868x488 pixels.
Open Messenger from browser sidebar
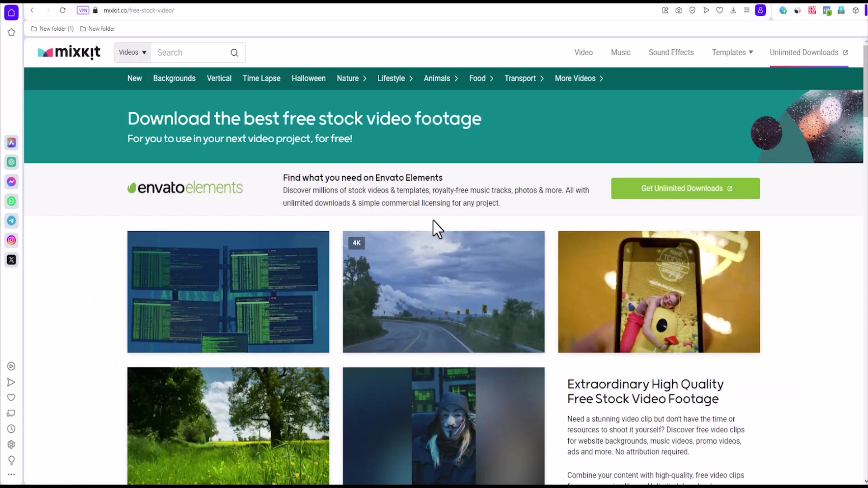[x=11, y=182]
